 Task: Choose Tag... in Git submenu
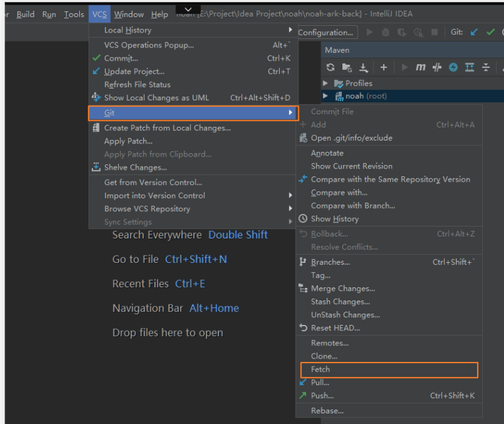(x=389, y=275)
